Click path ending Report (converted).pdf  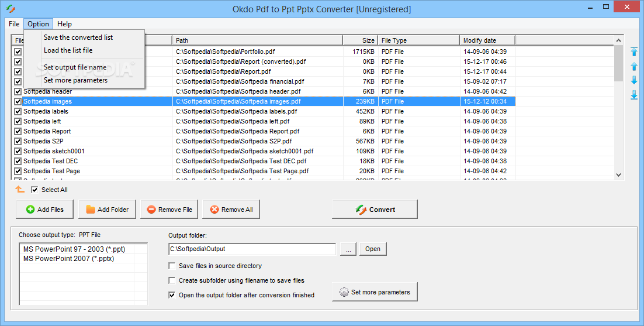(x=241, y=61)
